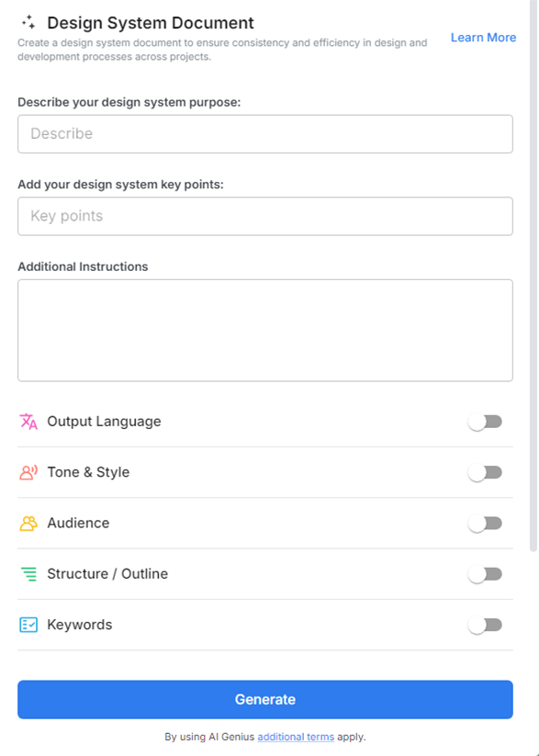
Task: Select the checklist icon beside Keywords
Action: [x=27, y=624]
